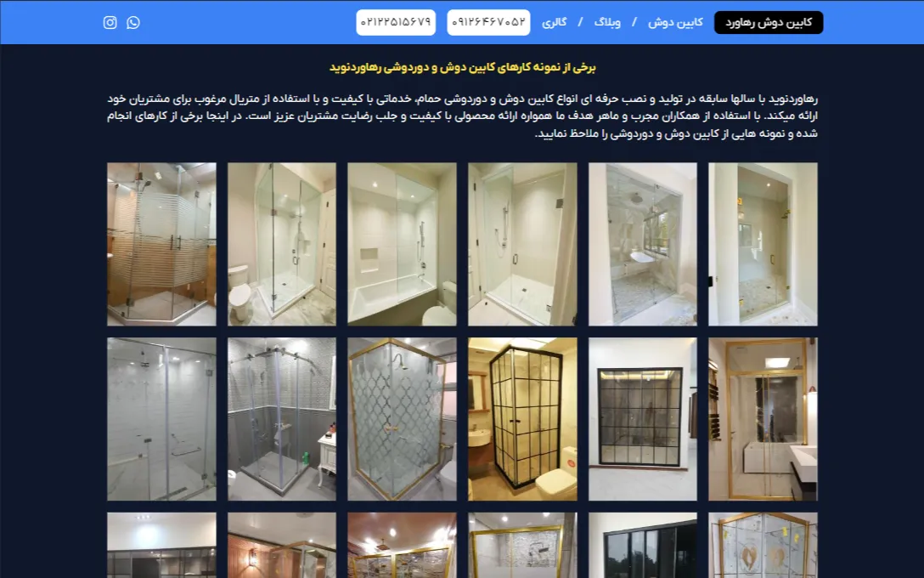The width and height of the screenshot is (924, 578).
Task: Open the وبلاگ menu item
Action: [607, 22]
